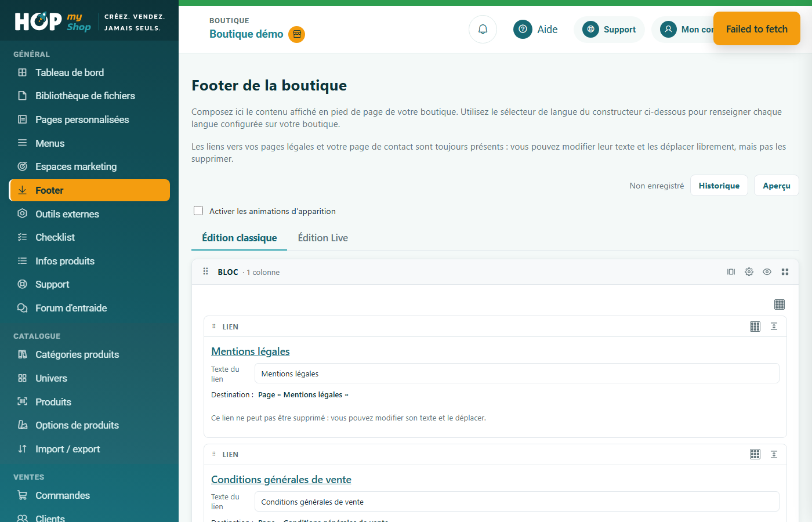
Task: Click the Bibliothèque de fichiers file icon
Action: pos(23,96)
